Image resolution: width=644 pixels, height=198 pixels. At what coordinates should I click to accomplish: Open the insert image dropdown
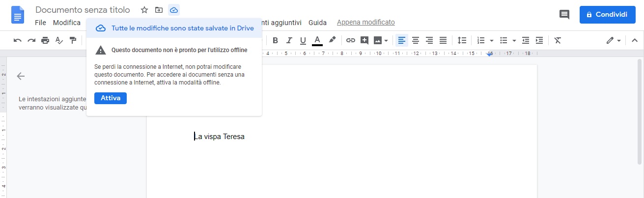[x=381, y=40]
